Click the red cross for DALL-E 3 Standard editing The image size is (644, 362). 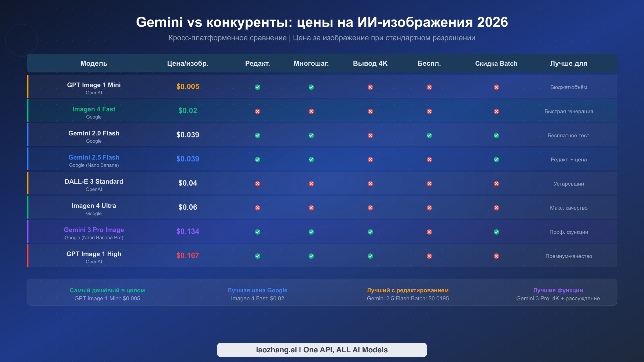[257, 183]
